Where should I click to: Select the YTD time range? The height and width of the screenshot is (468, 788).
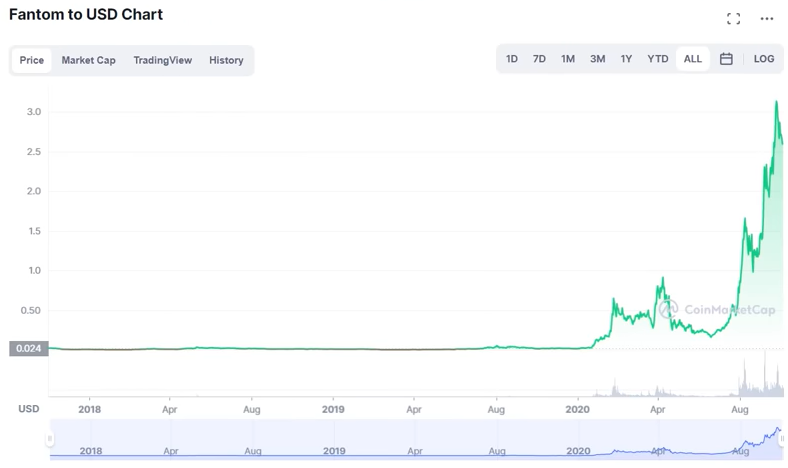coord(658,59)
